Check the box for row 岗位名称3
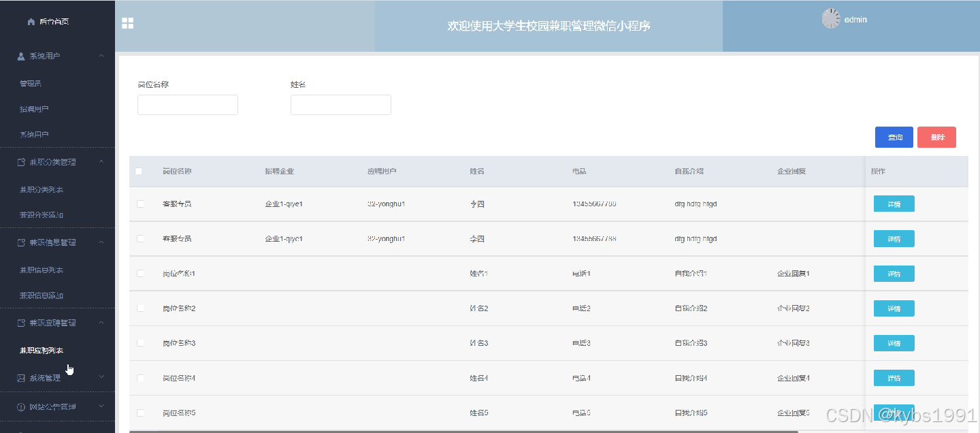980x433 pixels. pyautogui.click(x=140, y=343)
